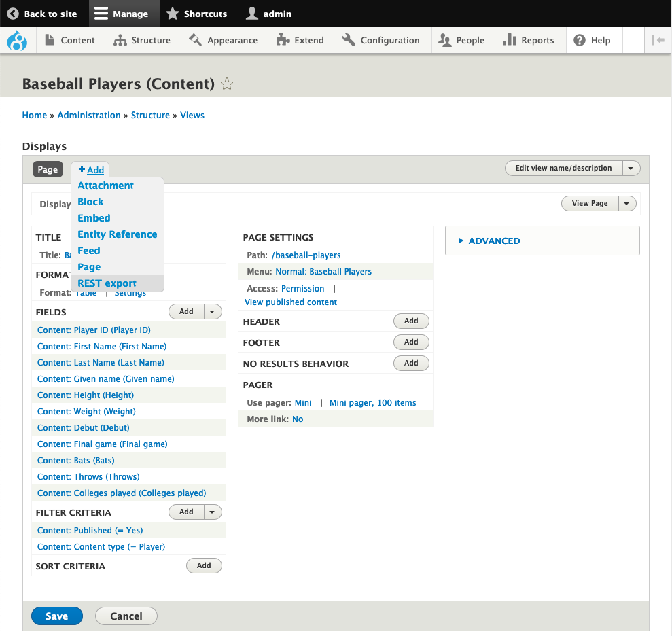672x636 pixels.
Task: Open the Edit view name/description dropdown arrow
Action: tap(631, 168)
